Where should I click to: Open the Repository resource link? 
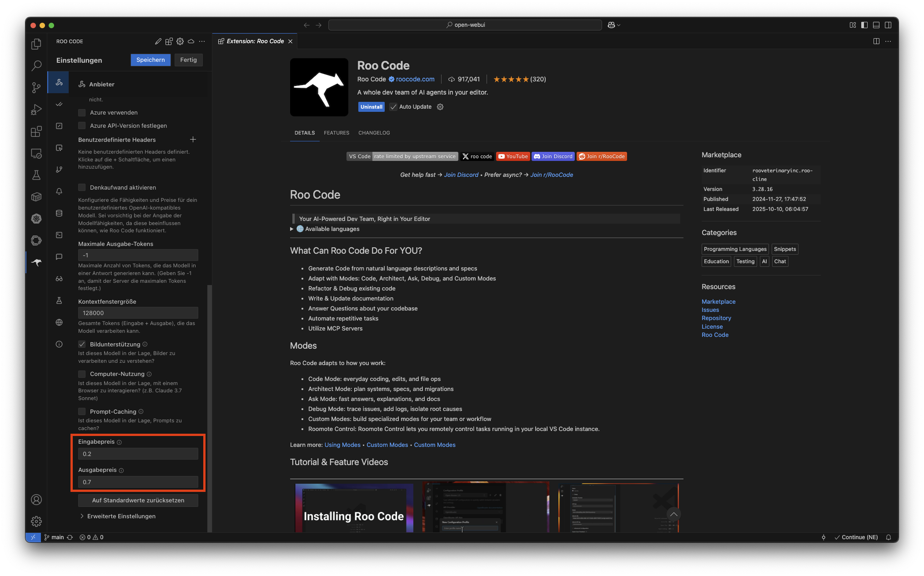click(716, 318)
